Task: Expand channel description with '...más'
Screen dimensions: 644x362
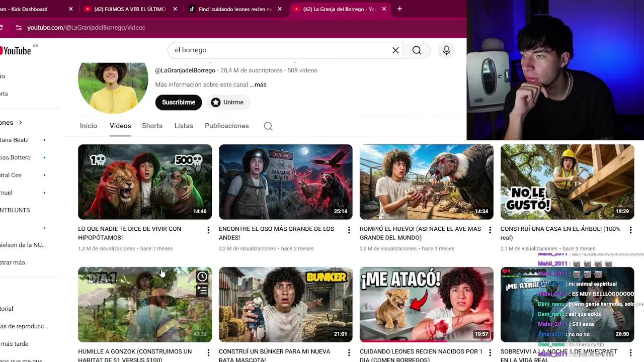Action: click(x=258, y=84)
